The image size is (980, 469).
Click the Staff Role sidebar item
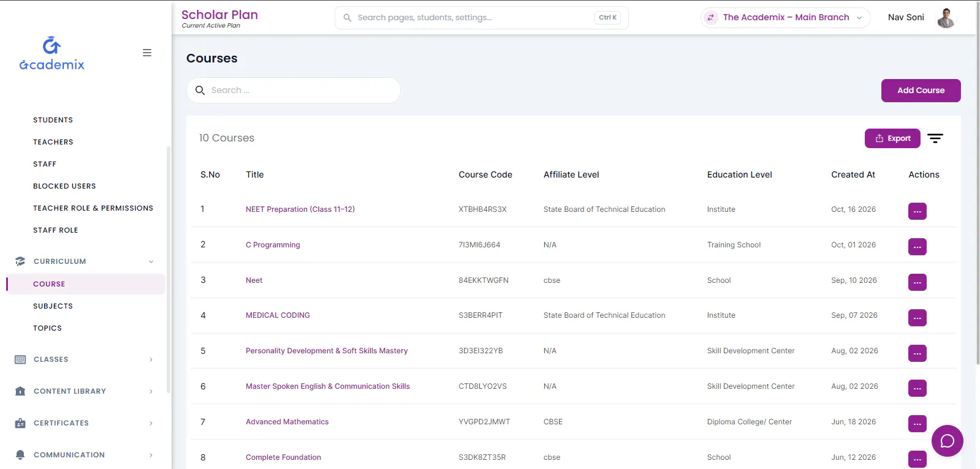point(56,230)
